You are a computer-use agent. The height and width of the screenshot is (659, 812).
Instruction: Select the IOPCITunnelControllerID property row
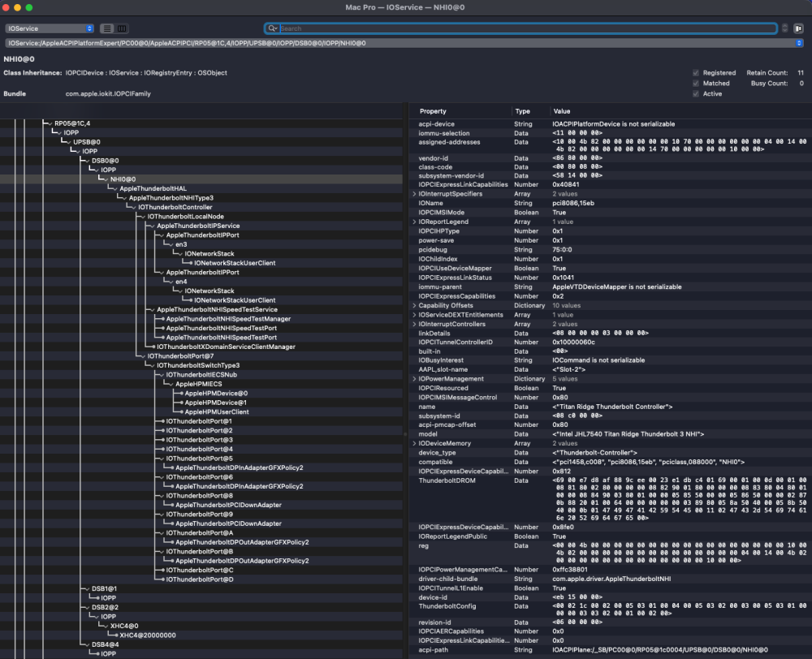(610, 342)
